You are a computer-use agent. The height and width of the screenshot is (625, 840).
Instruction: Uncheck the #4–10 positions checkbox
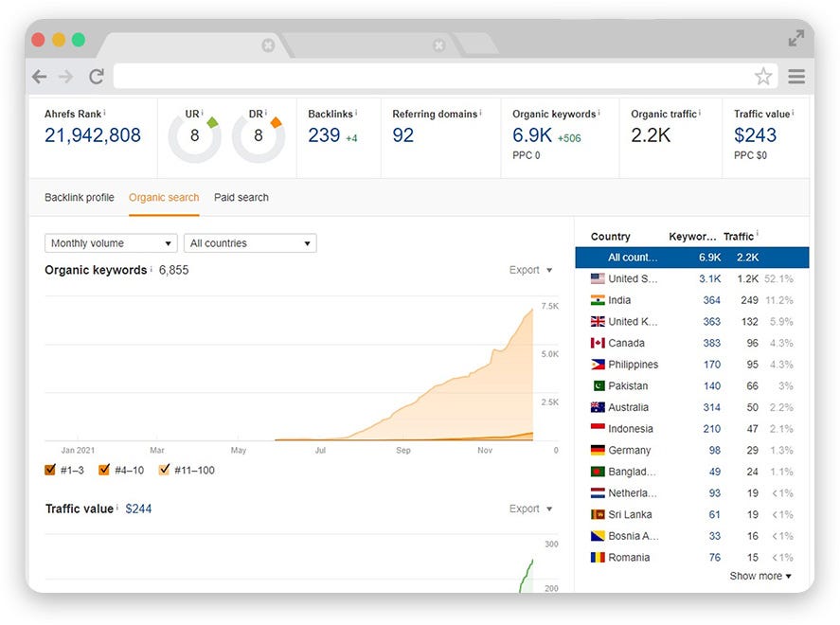(x=104, y=470)
